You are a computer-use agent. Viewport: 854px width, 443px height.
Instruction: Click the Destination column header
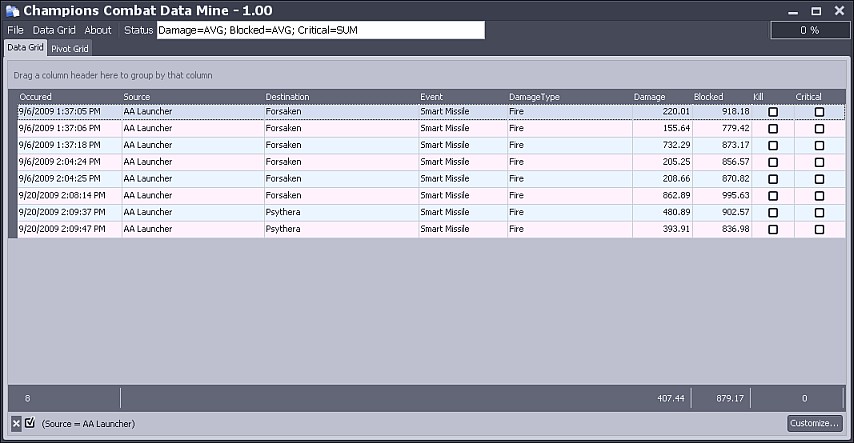tap(287, 97)
